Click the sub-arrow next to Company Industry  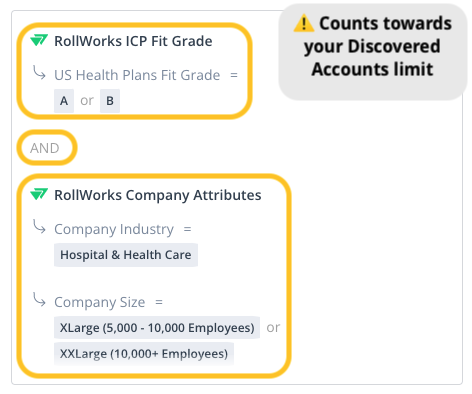point(39,227)
